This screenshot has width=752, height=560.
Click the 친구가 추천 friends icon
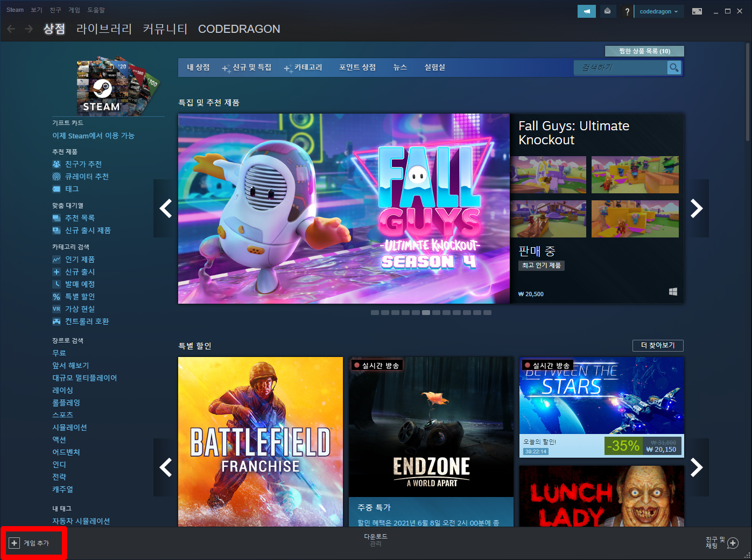tap(57, 164)
